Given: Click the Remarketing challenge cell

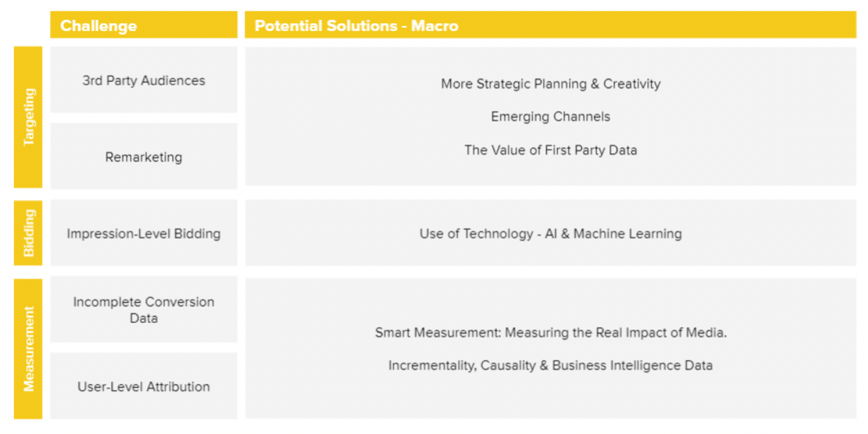Looking at the screenshot, I should (x=144, y=157).
